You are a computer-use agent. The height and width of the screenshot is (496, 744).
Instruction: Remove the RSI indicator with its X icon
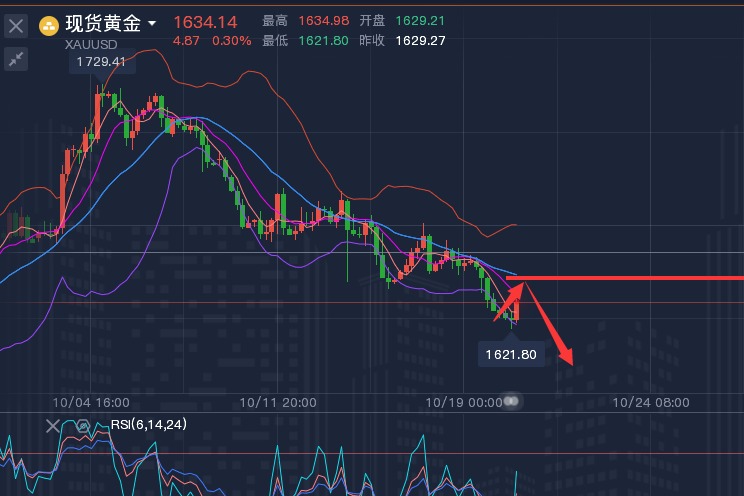click(x=55, y=426)
